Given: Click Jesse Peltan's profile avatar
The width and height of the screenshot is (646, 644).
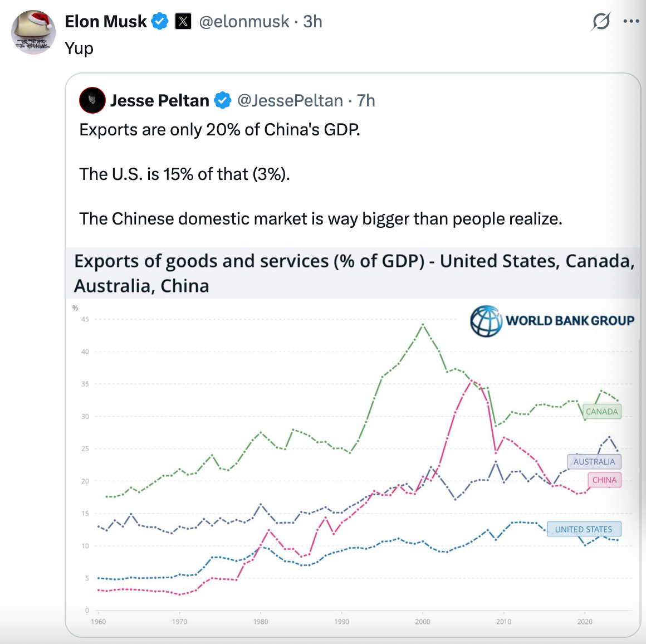Looking at the screenshot, I should coord(92,101).
